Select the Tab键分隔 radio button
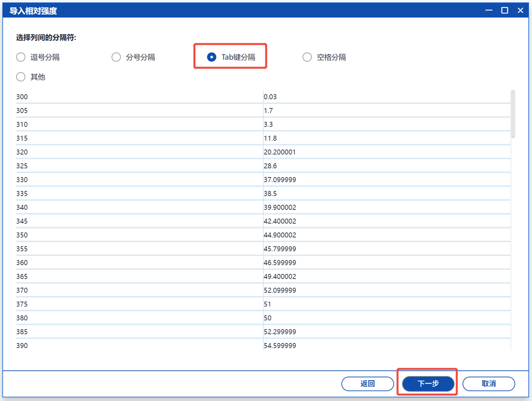The image size is (532, 401). 212,57
